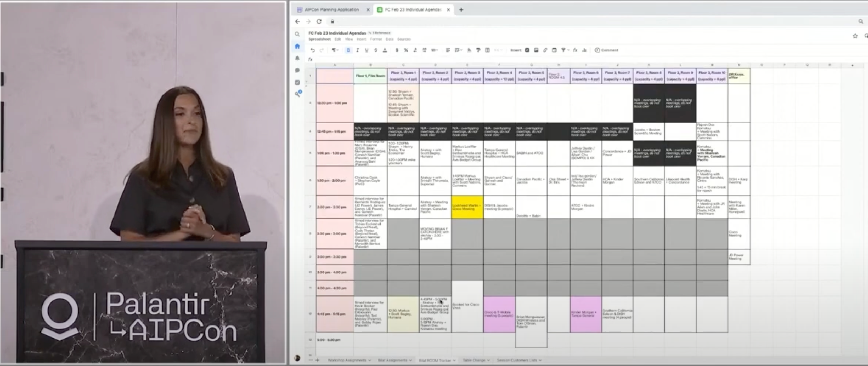Open Workshop Assignments sheet tab dropdown
Viewport: 868px width, 366px height.
tap(370, 360)
